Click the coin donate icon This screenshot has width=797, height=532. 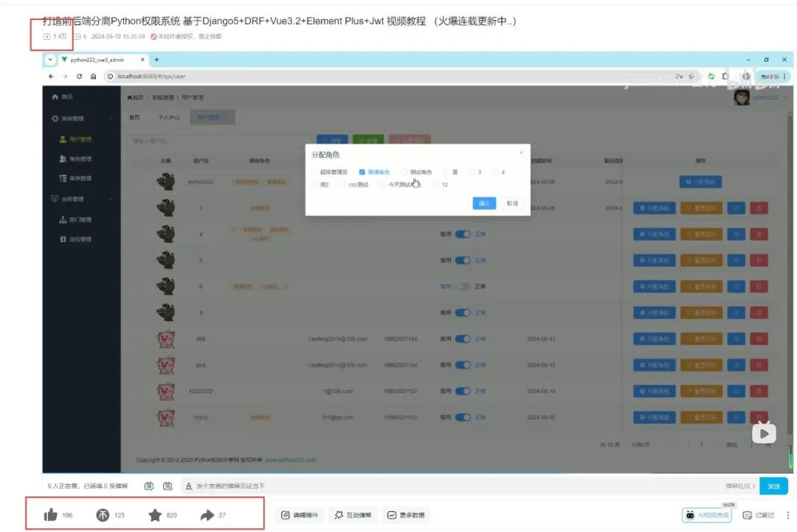point(103,515)
